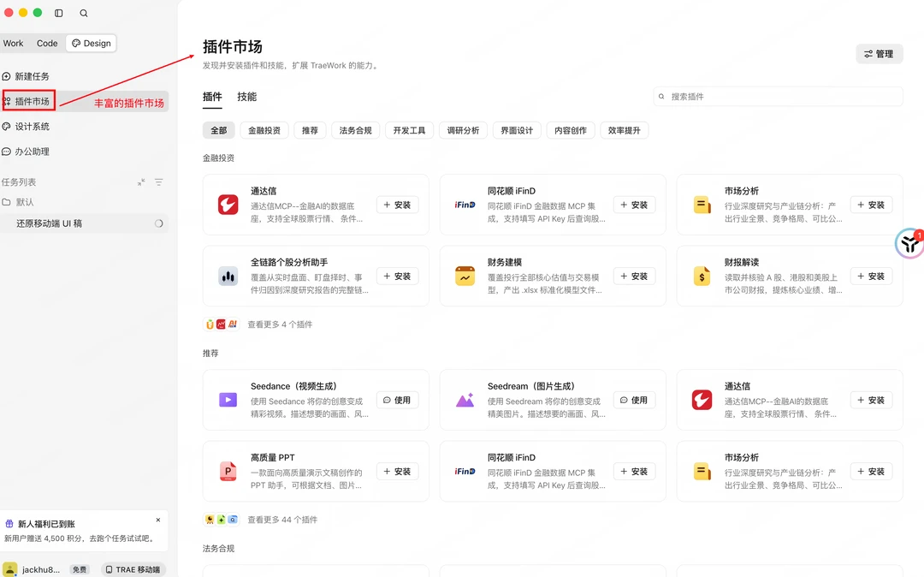Open the task list filter icon
This screenshot has width=924, height=577.
coord(158,182)
